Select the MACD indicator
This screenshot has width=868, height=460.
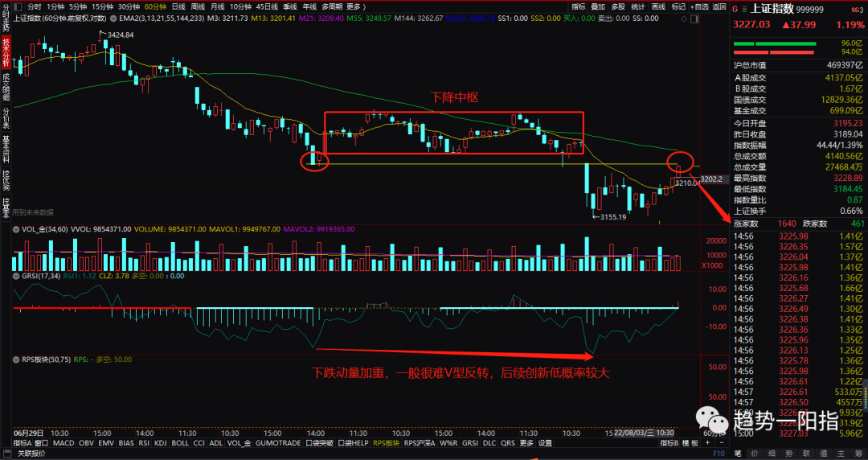pyautogui.click(x=63, y=443)
